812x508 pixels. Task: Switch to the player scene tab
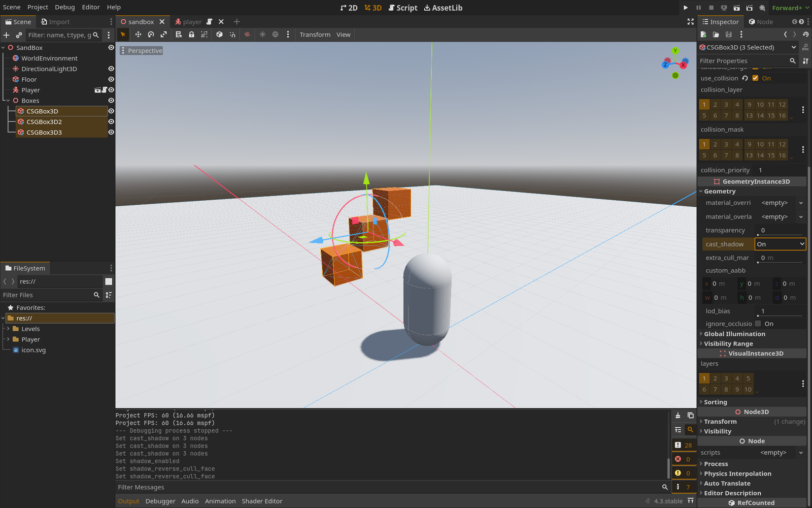click(191, 22)
